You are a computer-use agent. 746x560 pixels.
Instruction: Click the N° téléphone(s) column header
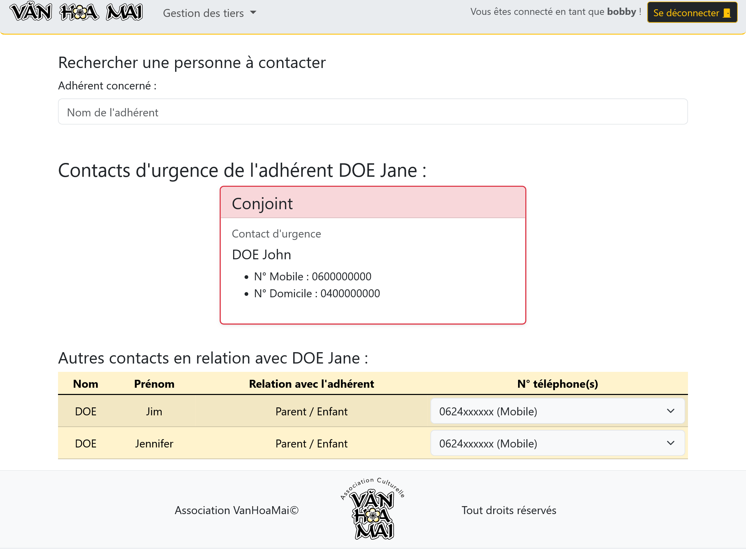(x=557, y=384)
